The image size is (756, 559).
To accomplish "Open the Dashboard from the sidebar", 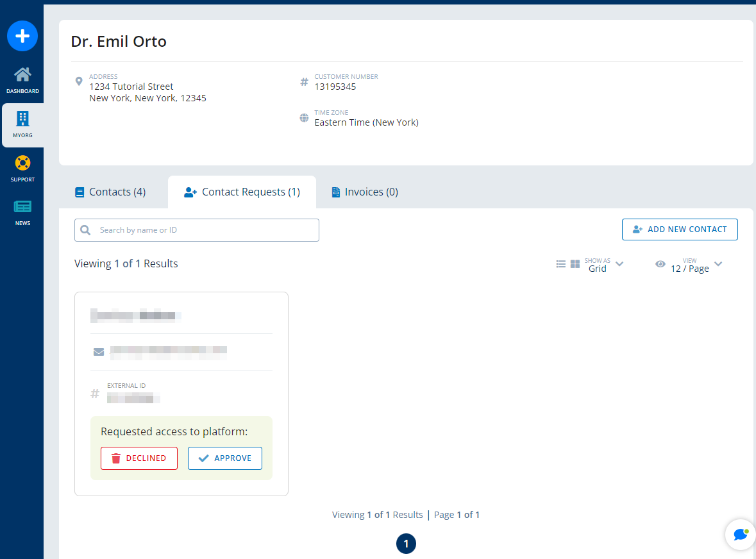I will (22, 79).
